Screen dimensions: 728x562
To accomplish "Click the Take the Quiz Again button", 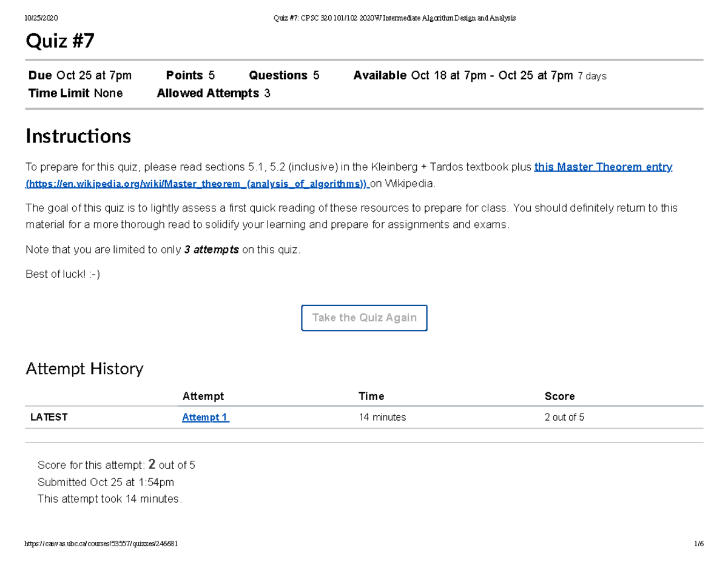I will 364,318.
